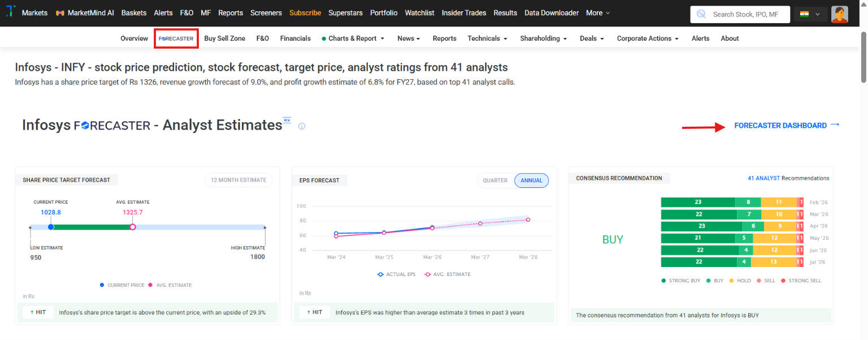Switch to Buy Sell Zone tab
This screenshot has height=340, width=868.
(225, 38)
